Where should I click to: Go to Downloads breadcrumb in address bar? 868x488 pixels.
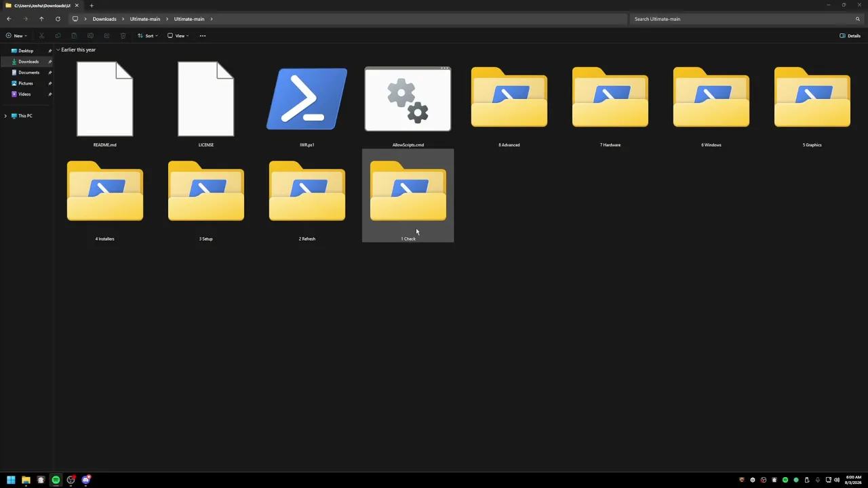(104, 19)
